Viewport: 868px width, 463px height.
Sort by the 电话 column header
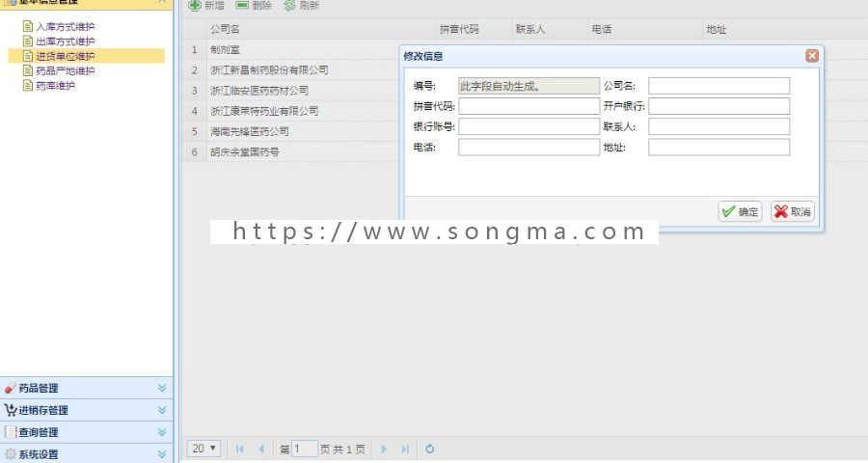click(602, 29)
